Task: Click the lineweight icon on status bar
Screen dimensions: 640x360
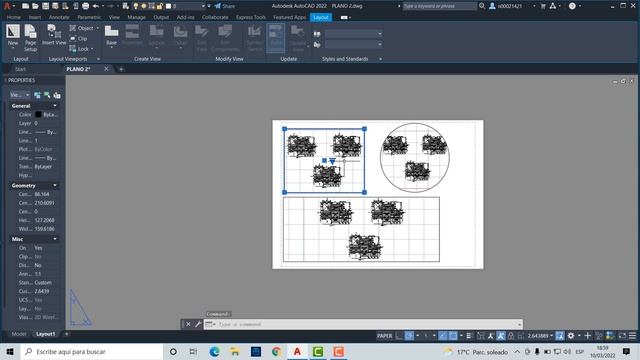Action: tap(469, 336)
